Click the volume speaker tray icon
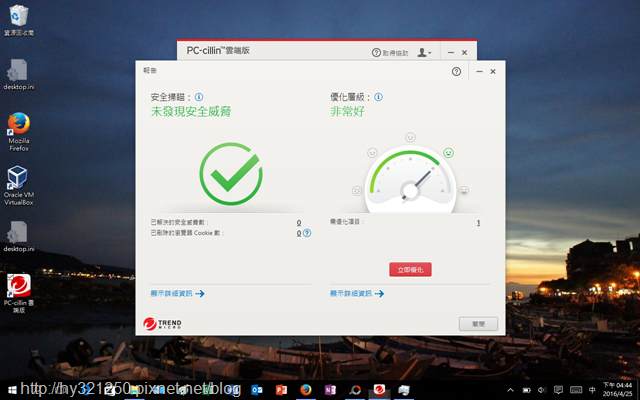This screenshot has width=640, height=400. click(542, 390)
